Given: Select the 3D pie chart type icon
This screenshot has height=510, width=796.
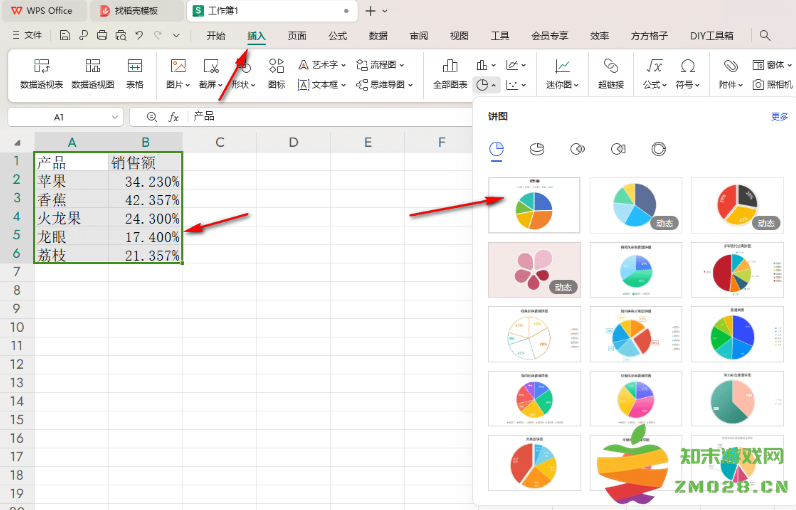Looking at the screenshot, I should pos(536,149).
